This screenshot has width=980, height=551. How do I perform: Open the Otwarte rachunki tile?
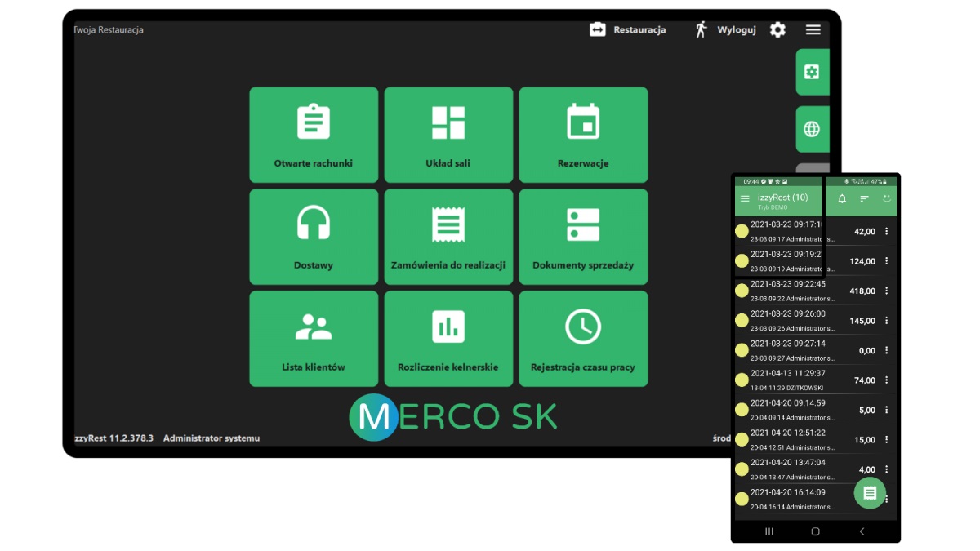(x=314, y=135)
